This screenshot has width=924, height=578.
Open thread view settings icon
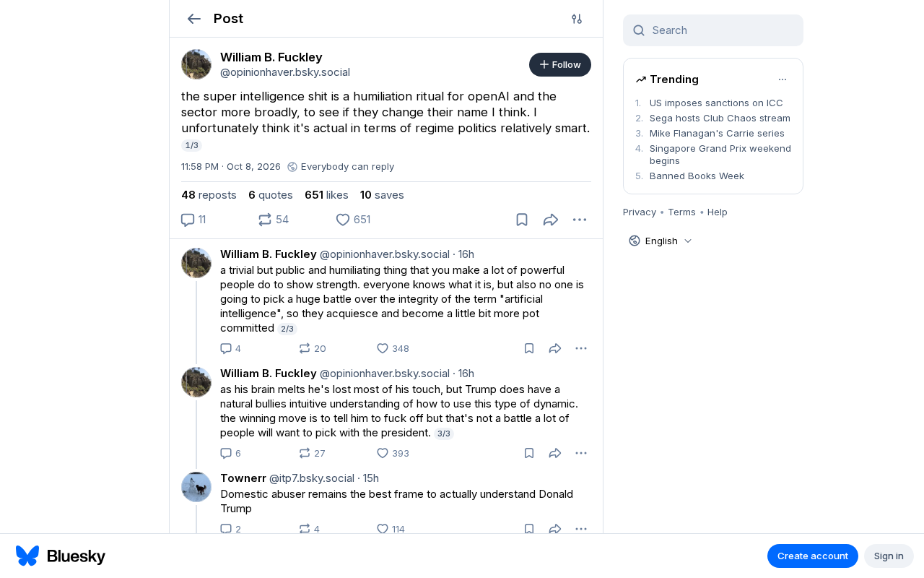click(x=577, y=19)
